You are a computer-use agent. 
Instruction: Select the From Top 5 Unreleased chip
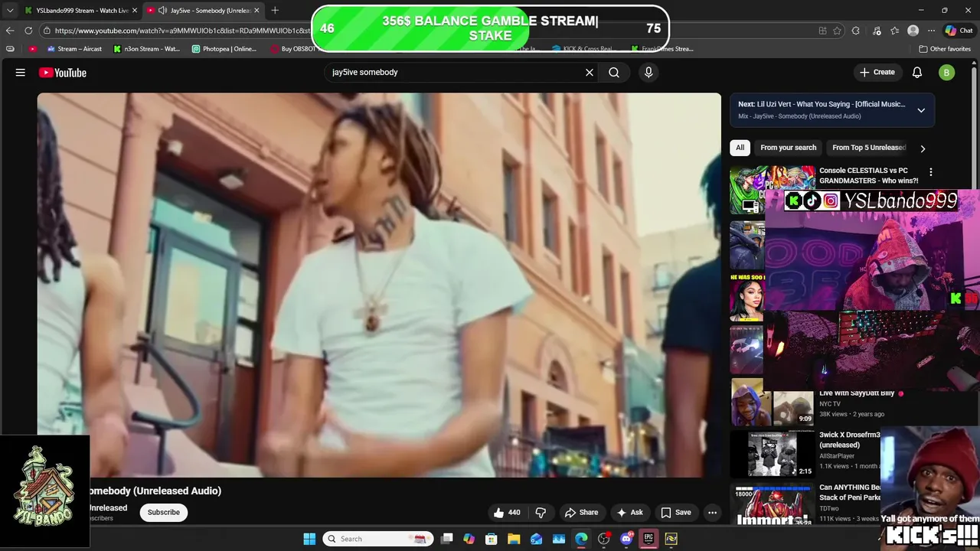869,148
